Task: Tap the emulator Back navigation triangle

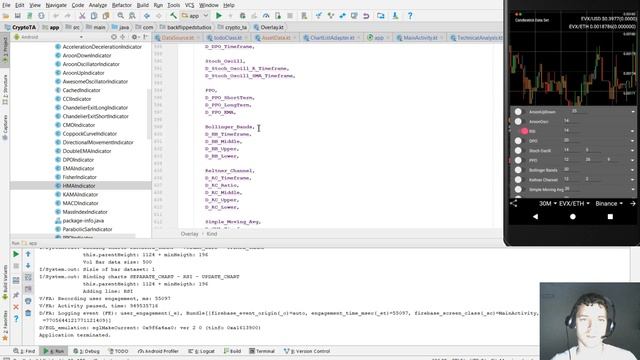Action: click(x=535, y=217)
